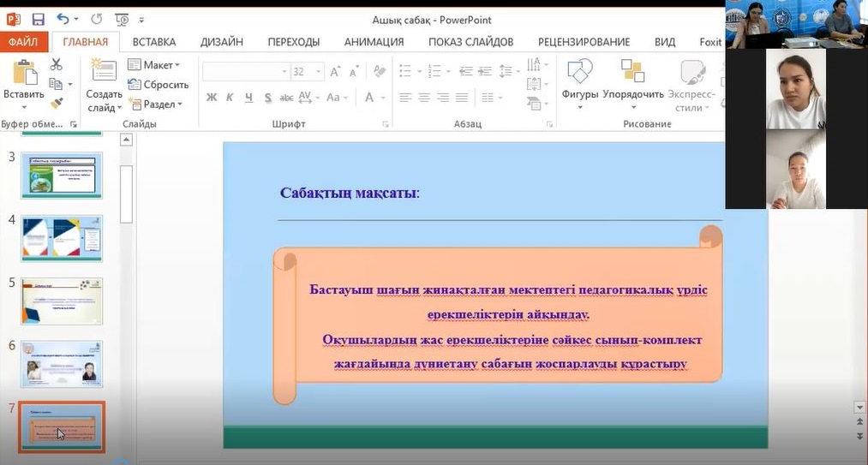Click the Save icon in quick access toolbar
The image size is (868, 465).
click(38, 19)
